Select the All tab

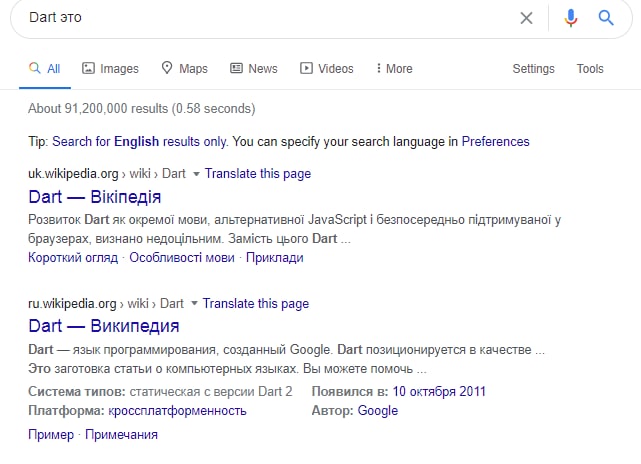(x=45, y=68)
